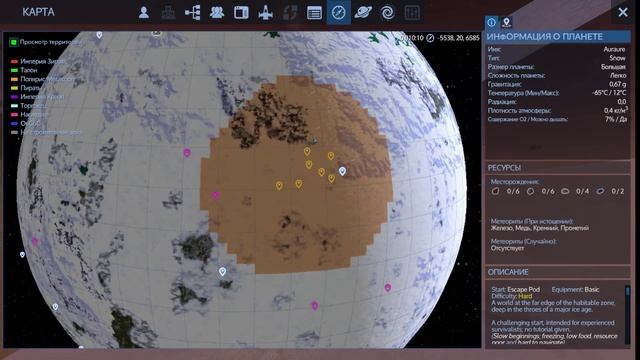The height and width of the screenshot is (360, 640).
Task: Open the players group icon
Action: pos(217,13)
